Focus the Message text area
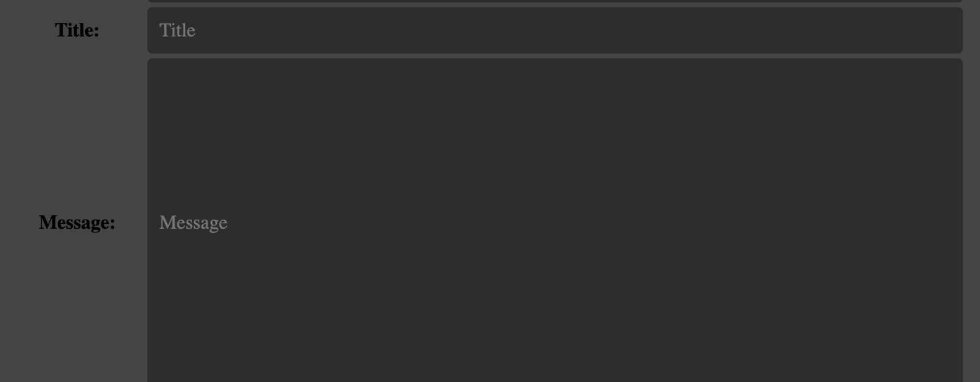This screenshot has width=980, height=382. (555, 220)
